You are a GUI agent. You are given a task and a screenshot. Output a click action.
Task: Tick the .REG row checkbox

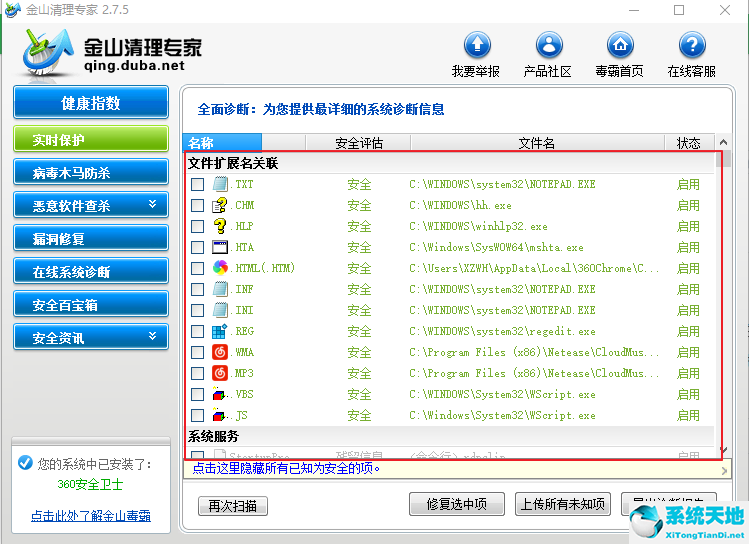(197, 331)
